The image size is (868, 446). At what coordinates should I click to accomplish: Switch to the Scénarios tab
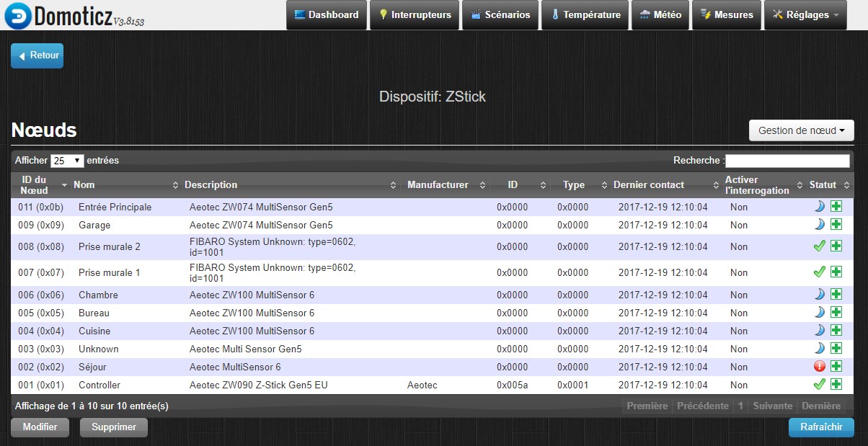point(500,14)
